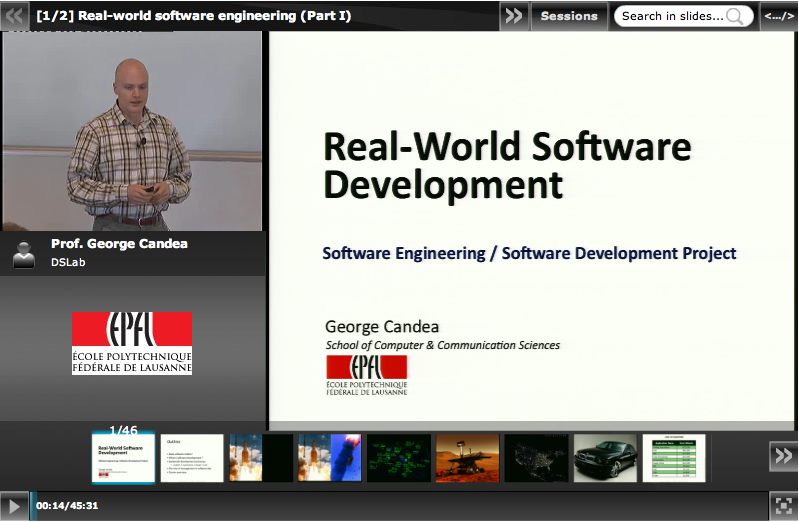
Task: Go to the previous session part
Action: pyautogui.click(x=14, y=16)
